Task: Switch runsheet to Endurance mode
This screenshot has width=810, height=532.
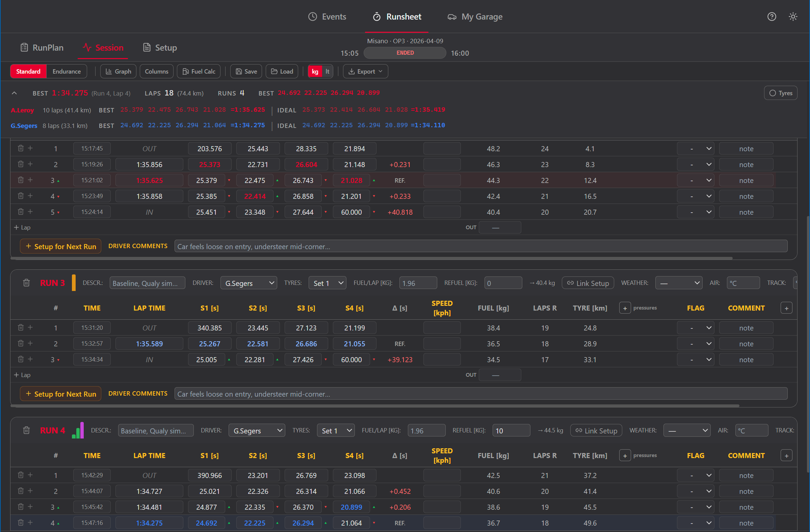Action: [x=67, y=71]
